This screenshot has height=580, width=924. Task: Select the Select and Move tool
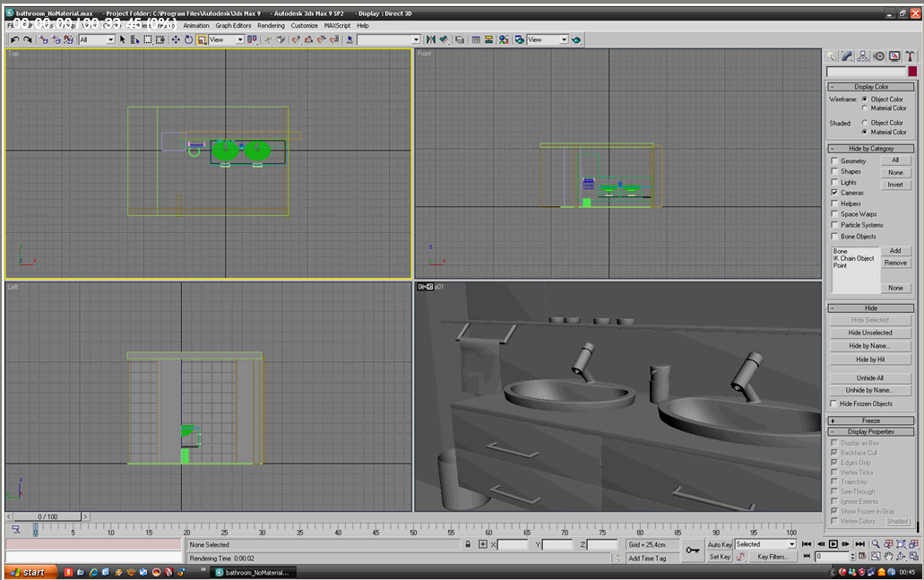[176, 39]
